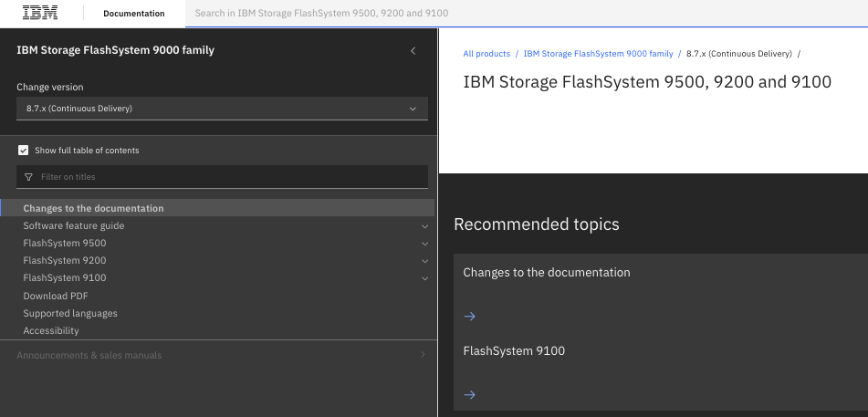Viewport: 868px width, 417px height.
Task: Click page title IBM Storage FlashSystem 9500, 9200 and 9100
Action: click(x=647, y=82)
